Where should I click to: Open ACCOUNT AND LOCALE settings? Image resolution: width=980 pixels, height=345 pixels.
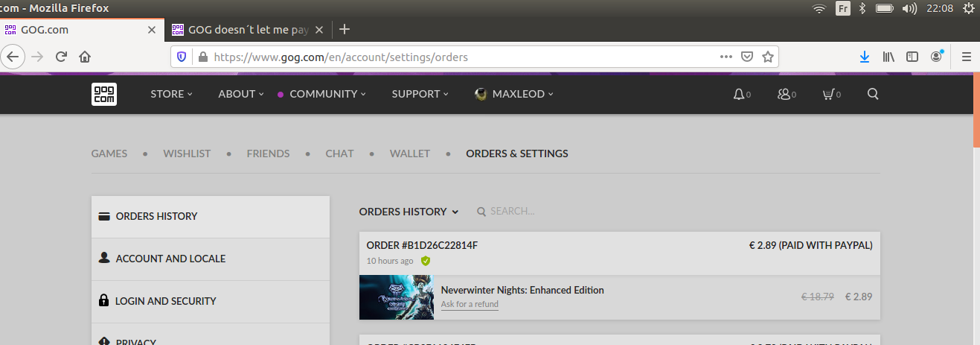211,259
